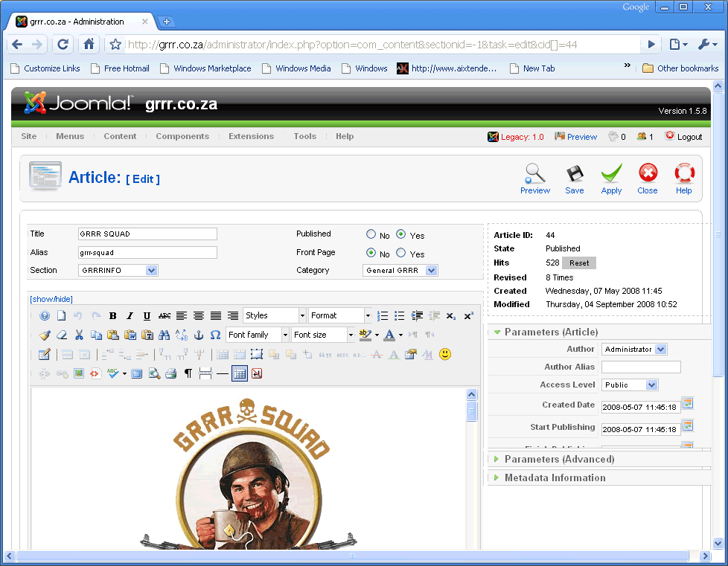Click the eraser remove formatting icon

(x=62, y=335)
